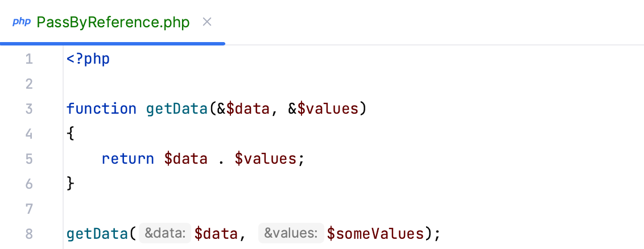Select the PassByReference.php tab
644x249 pixels.
(113, 23)
